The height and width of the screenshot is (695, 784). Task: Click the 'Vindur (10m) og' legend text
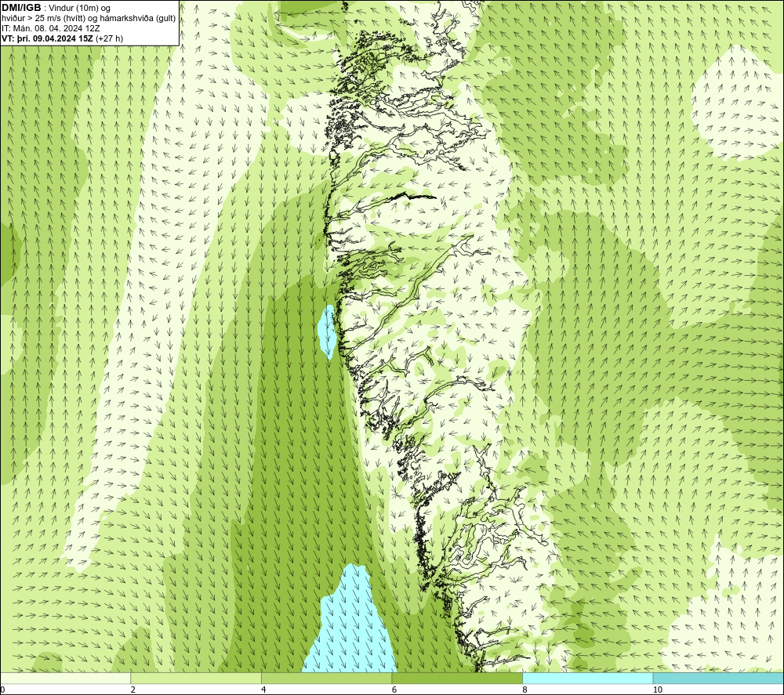pos(80,8)
